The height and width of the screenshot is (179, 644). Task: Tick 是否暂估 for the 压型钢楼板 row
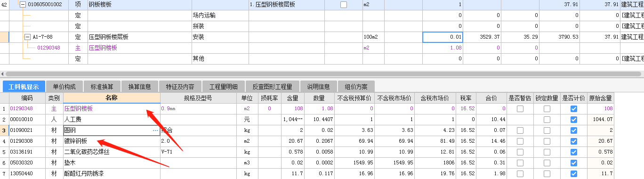tap(520, 109)
